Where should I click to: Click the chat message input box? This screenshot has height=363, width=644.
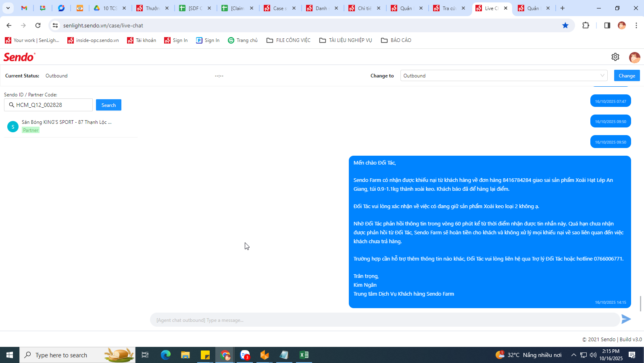[x=385, y=320]
